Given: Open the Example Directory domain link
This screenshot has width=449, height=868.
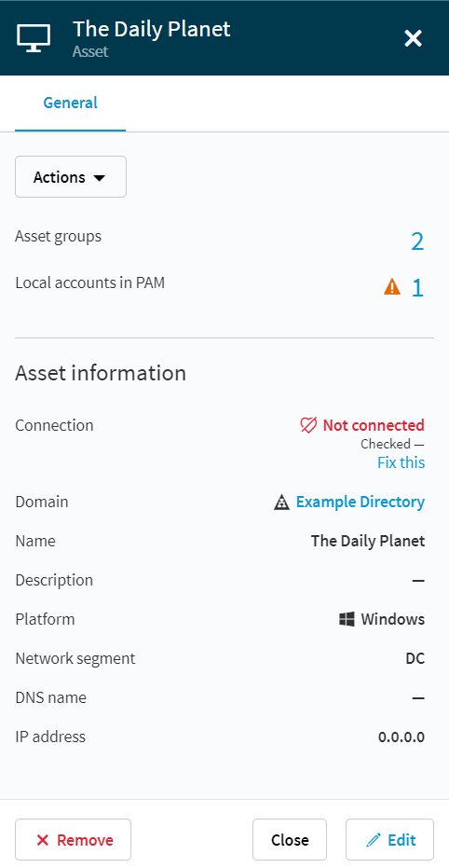Looking at the screenshot, I should (361, 503).
